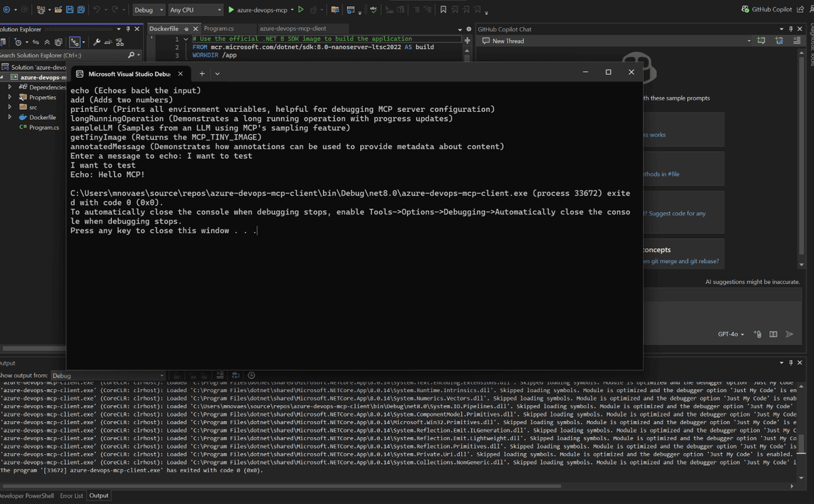The image size is (814, 504).
Task: Click the Diagnostic Tools side tab
Action: coord(811,46)
